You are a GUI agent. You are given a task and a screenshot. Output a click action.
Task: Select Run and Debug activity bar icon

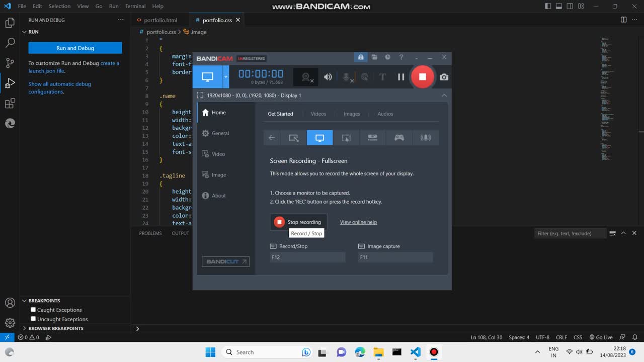(x=10, y=83)
